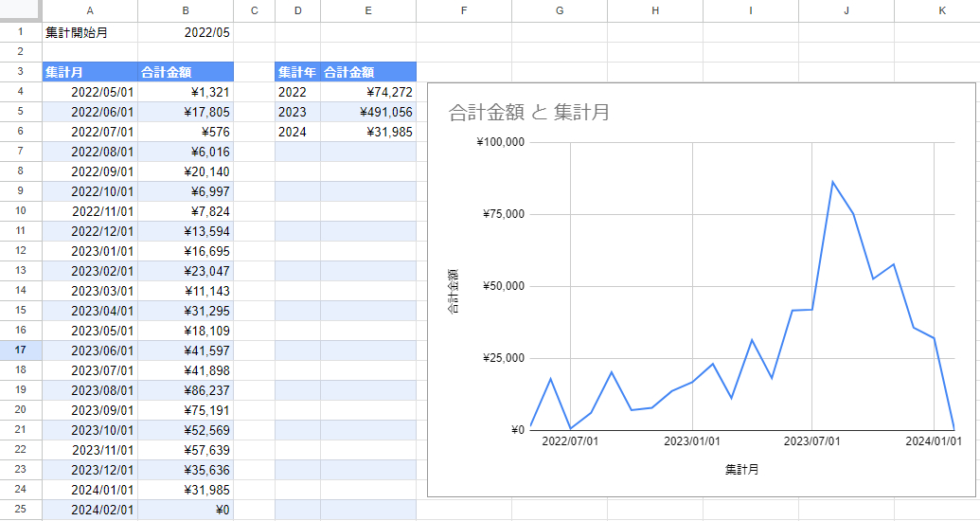980x521 pixels.
Task: Select column E header
Action: [368, 10]
